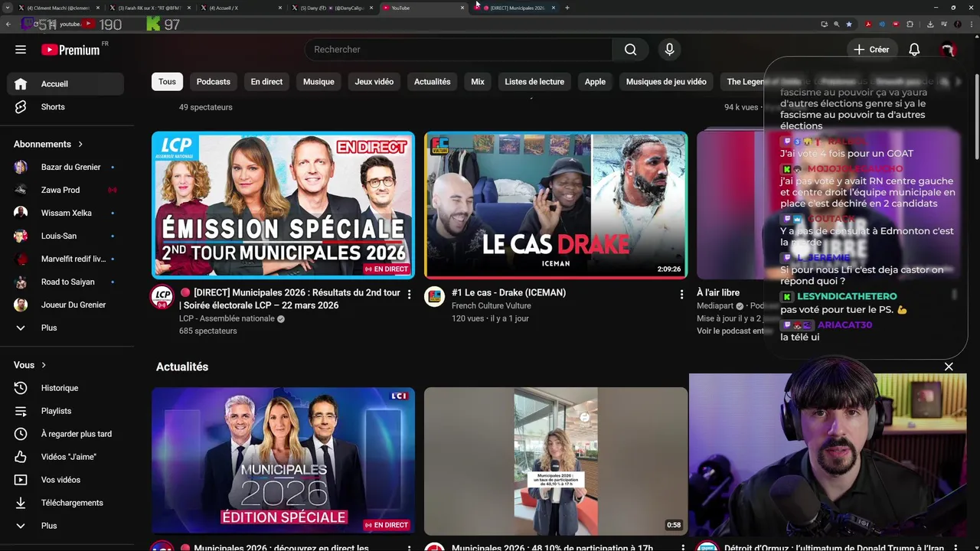The image size is (980, 551).
Task: Open media controls icon in browser toolbar
Action: click(944, 24)
